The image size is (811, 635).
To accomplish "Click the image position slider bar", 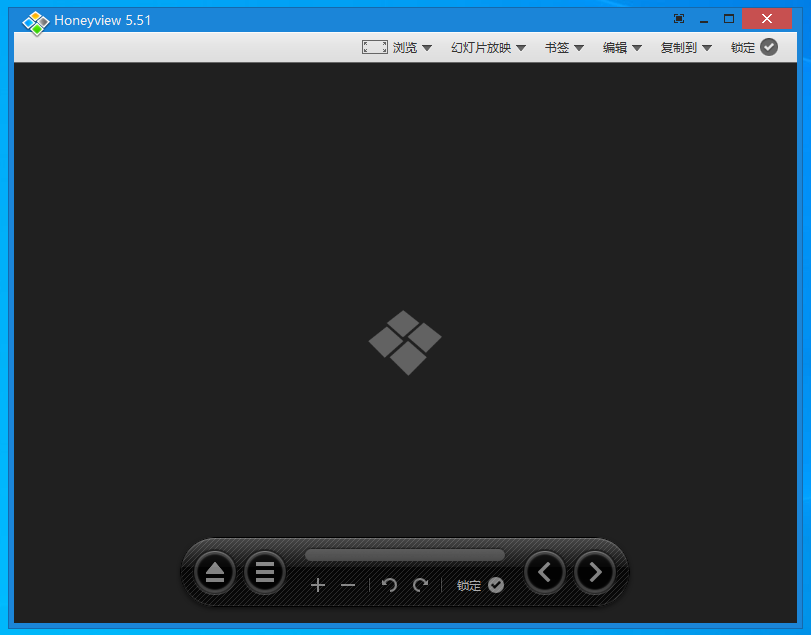I will pyautogui.click(x=405, y=555).
